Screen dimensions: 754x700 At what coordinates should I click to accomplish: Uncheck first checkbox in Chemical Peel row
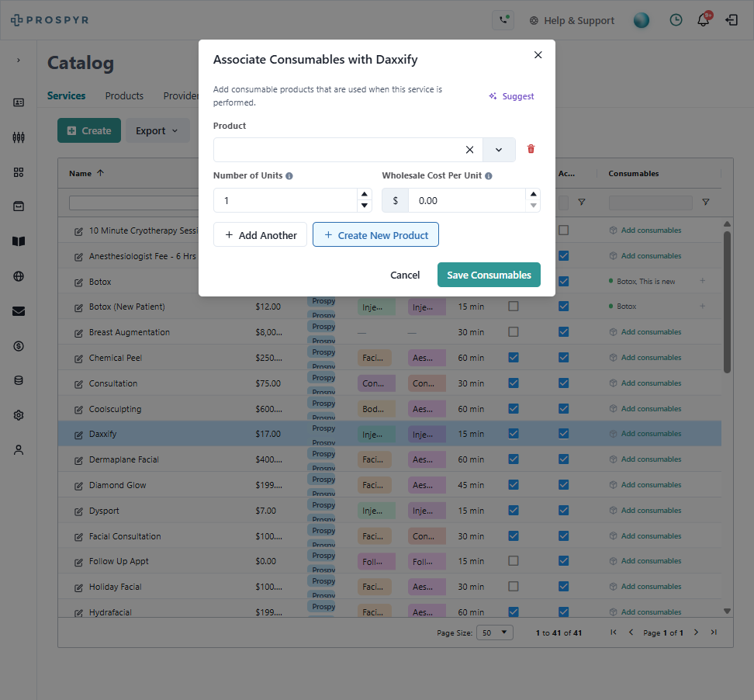point(514,358)
